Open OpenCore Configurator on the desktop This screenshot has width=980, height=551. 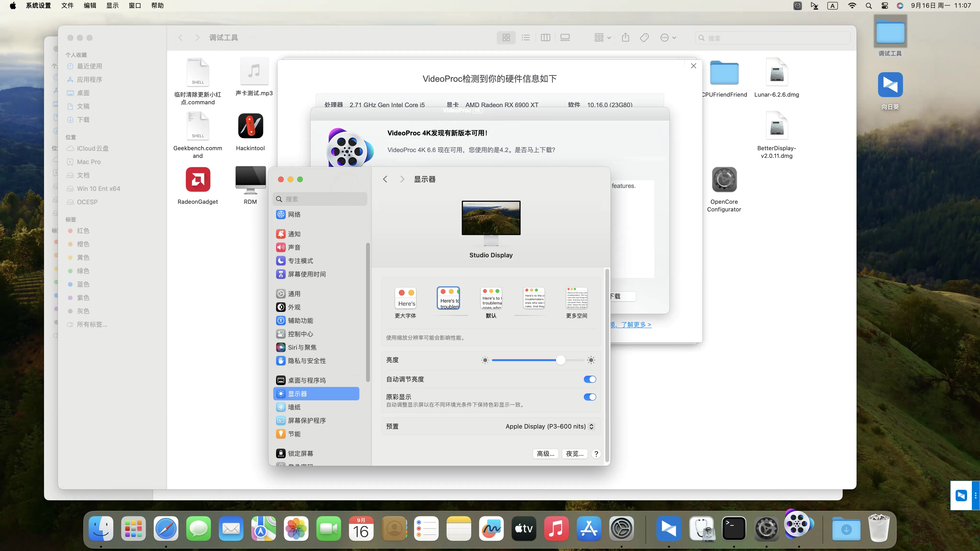(724, 180)
